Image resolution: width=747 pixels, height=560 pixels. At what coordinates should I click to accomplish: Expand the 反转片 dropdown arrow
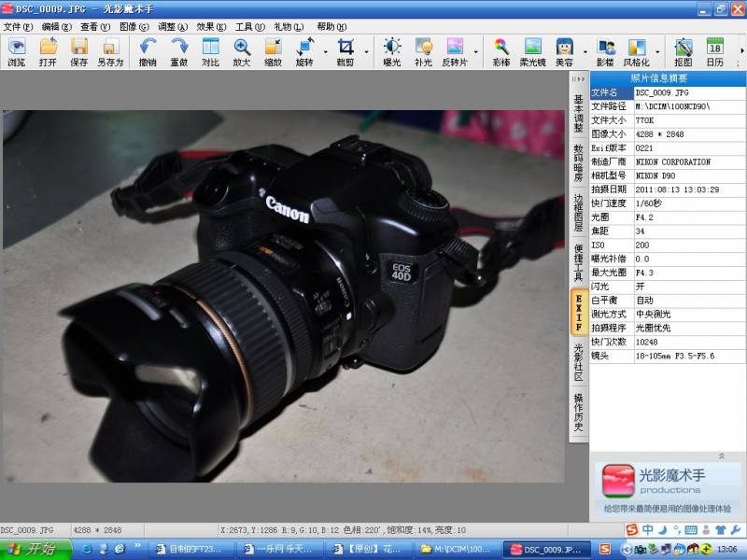tap(476, 52)
